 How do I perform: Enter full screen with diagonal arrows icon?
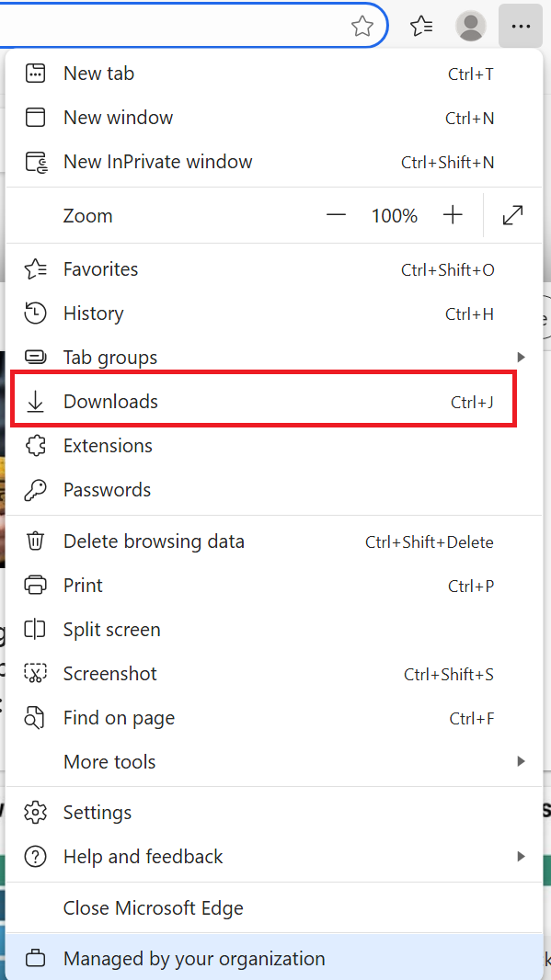513,216
